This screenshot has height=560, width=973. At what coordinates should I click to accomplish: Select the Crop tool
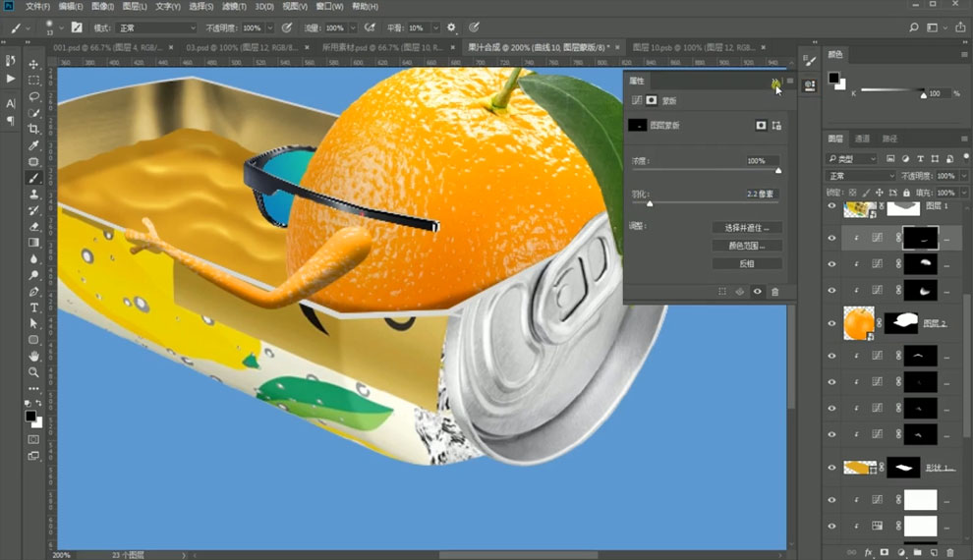click(33, 129)
